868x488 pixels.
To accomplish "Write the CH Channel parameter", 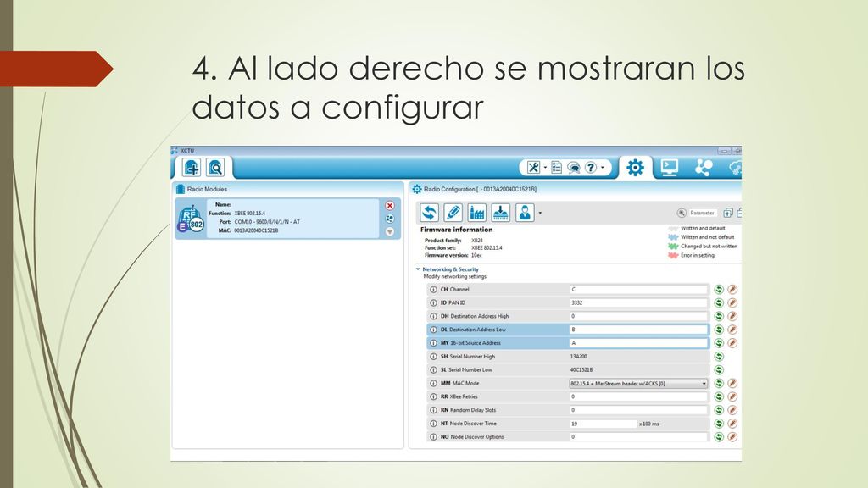I will pyautogui.click(x=732, y=290).
